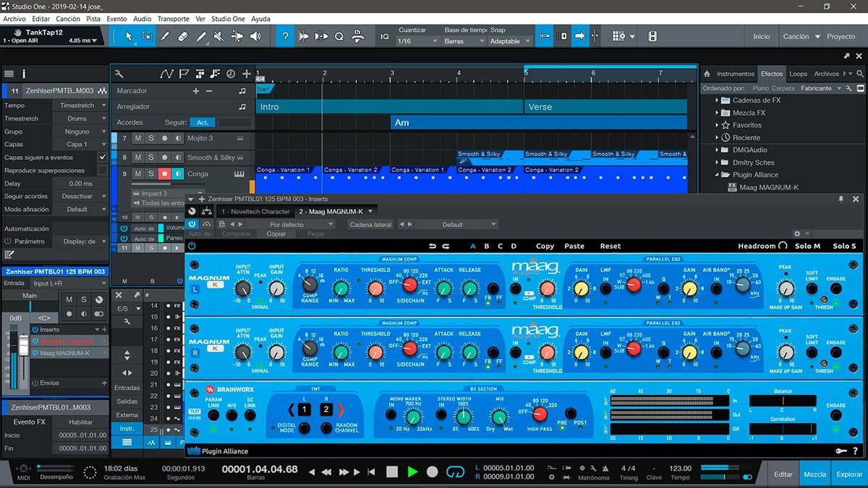Open the Cuantizar 1/16 dropdown
This screenshot has width=868, height=488.
(x=418, y=41)
